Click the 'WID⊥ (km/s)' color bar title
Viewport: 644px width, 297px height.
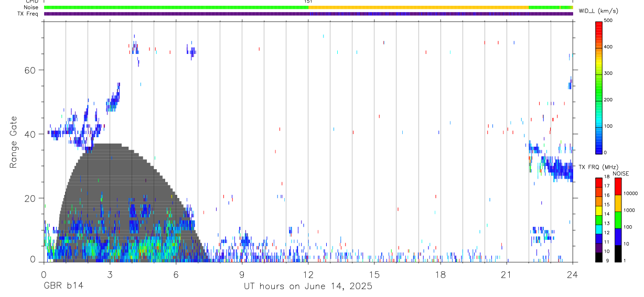click(598, 10)
